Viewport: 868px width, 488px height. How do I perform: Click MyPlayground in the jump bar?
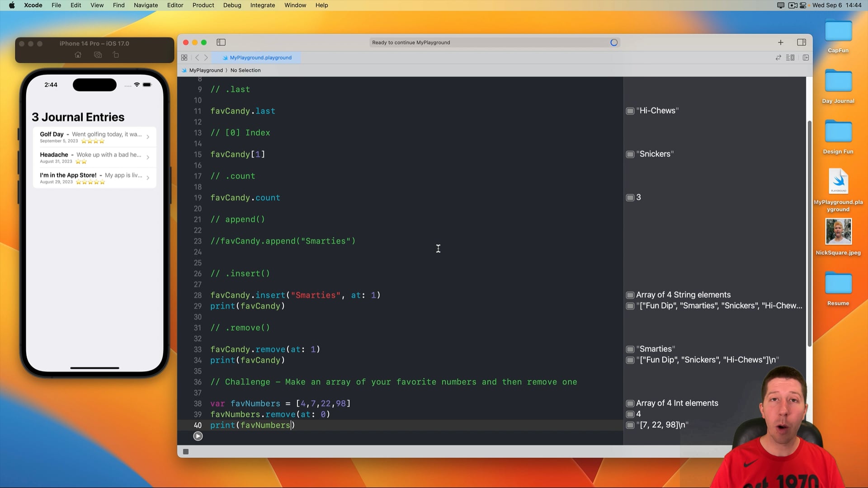[206, 70]
